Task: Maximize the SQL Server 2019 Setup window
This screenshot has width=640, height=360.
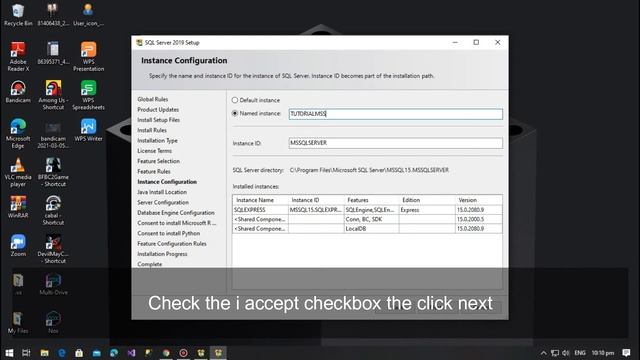Action: (x=476, y=42)
